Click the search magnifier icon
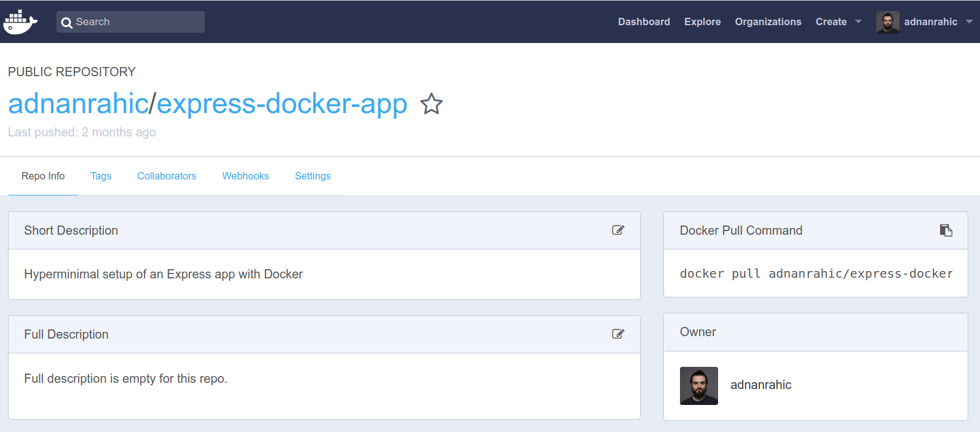The width and height of the screenshot is (980, 432). tap(67, 23)
